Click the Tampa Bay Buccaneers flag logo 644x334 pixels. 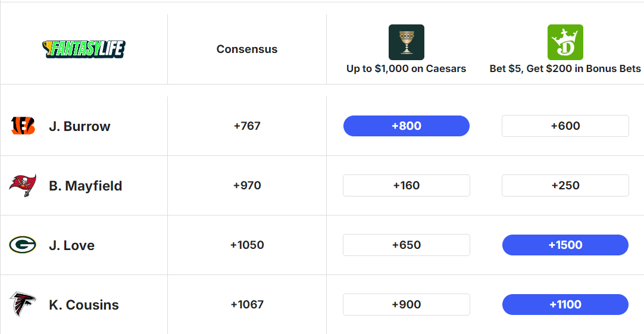(23, 185)
